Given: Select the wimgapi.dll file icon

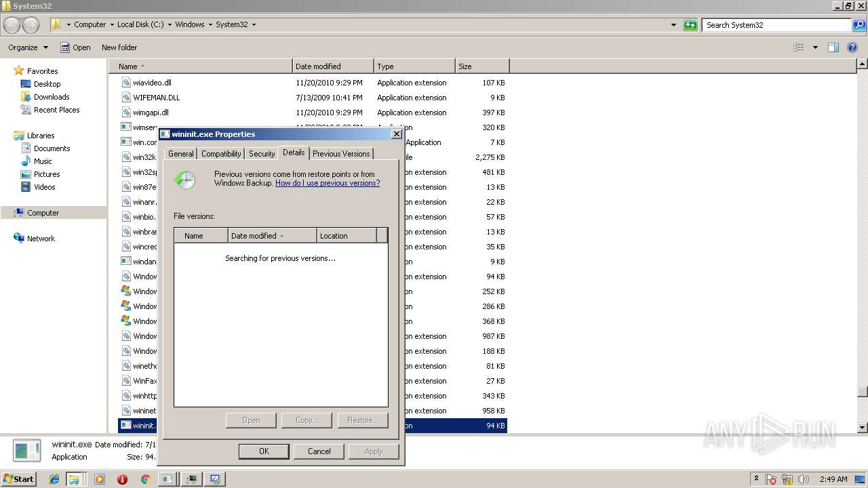Looking at the screenshot, I should (126, 113).
